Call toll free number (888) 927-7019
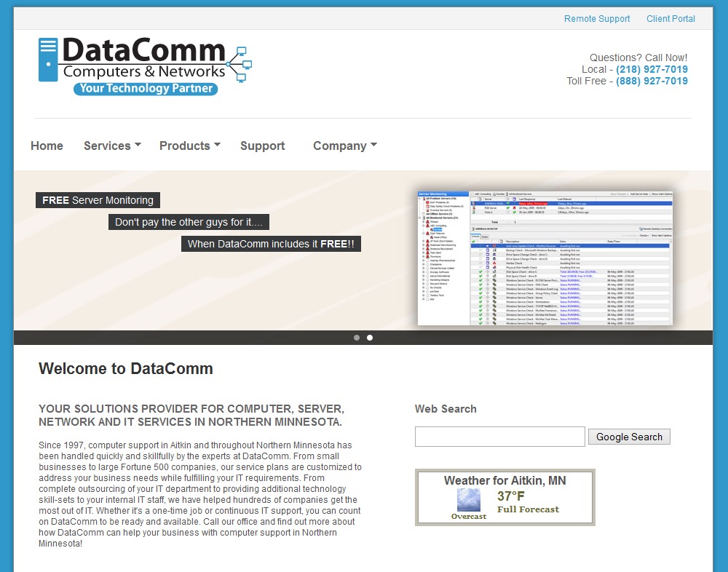This screenshot has width=728, height=572. (652, 81)
